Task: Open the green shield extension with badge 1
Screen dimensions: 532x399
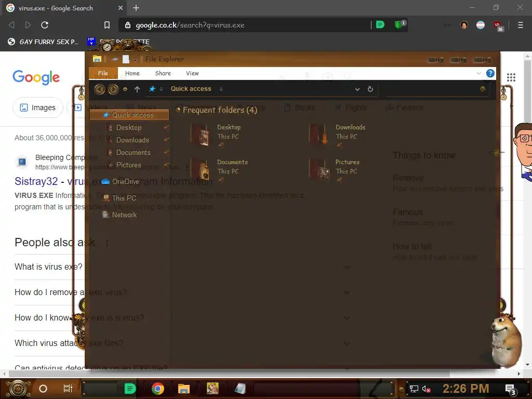Action: (399, 24)
